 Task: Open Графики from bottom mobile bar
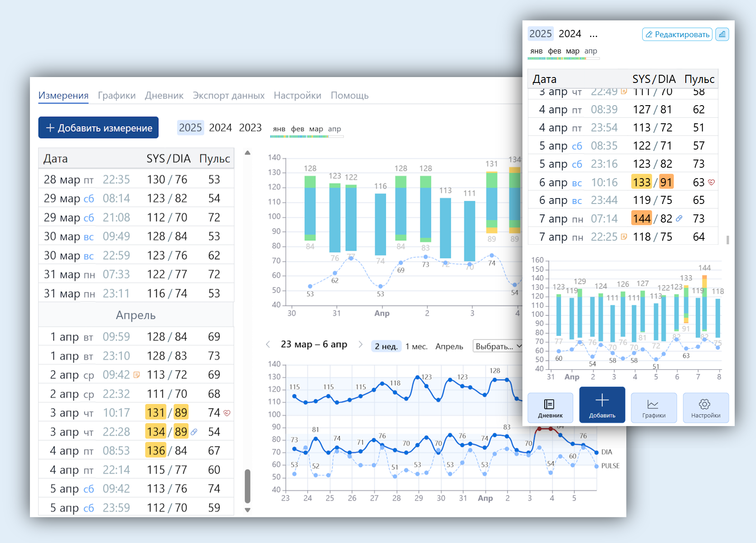pos(654,407)
